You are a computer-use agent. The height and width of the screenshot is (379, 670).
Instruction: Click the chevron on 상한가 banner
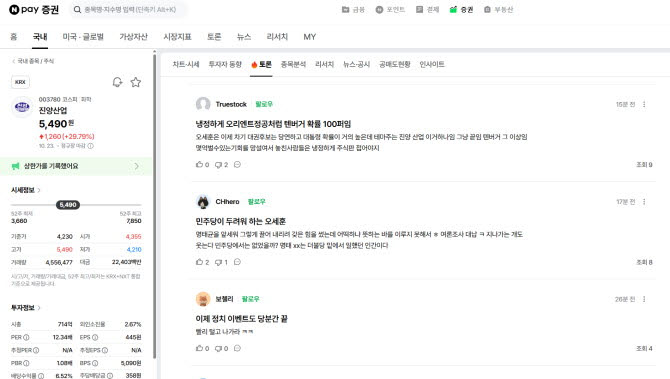[x=137, y=166]
